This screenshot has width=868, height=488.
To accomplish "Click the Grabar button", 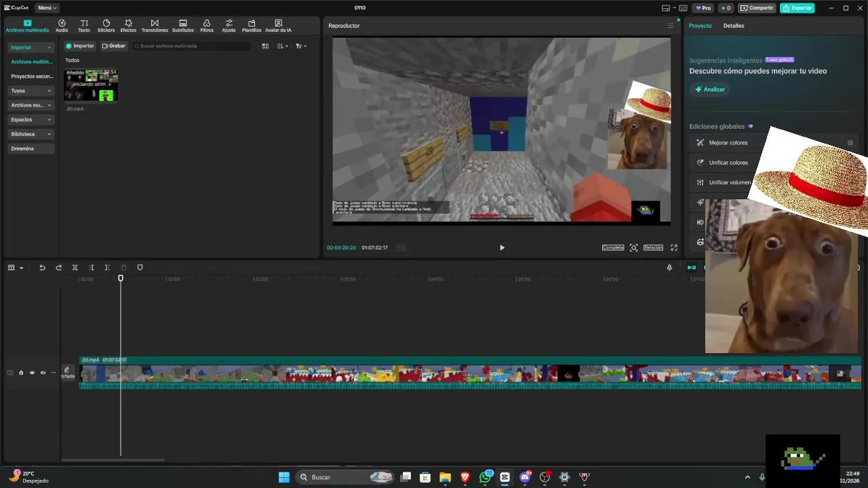I will (x=114, y=46).
